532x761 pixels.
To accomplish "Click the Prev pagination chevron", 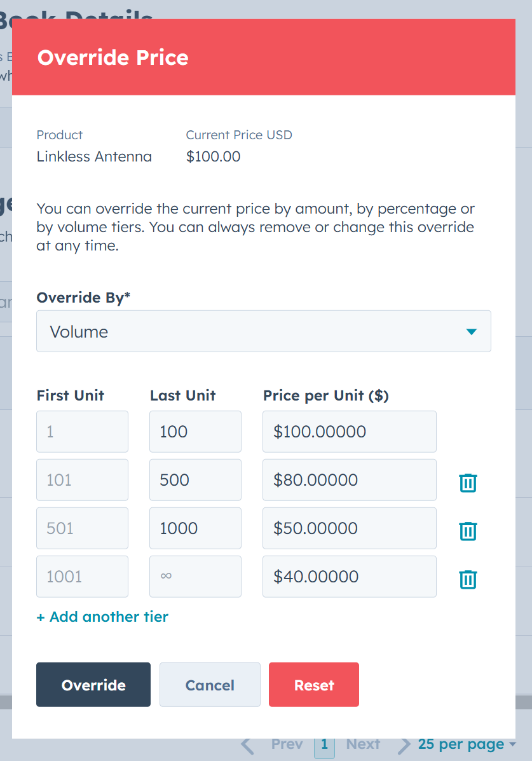I will (x=247, y=744).
